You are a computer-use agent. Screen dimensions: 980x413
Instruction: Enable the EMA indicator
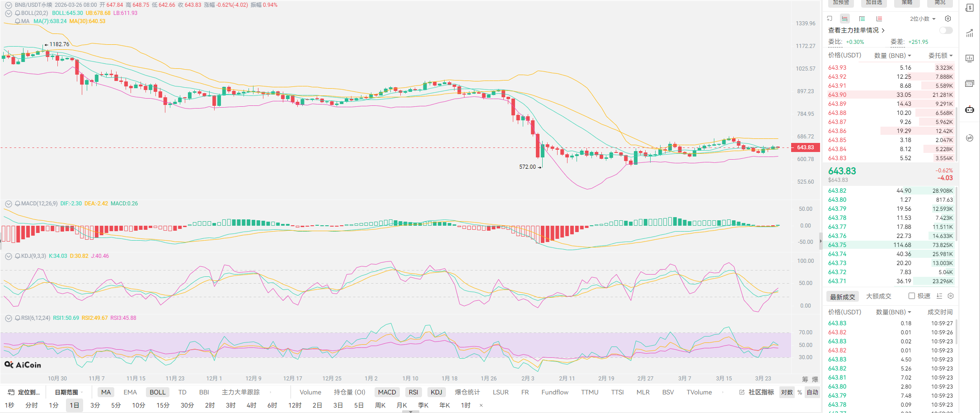pyautogui.click(x=130, y=392)
